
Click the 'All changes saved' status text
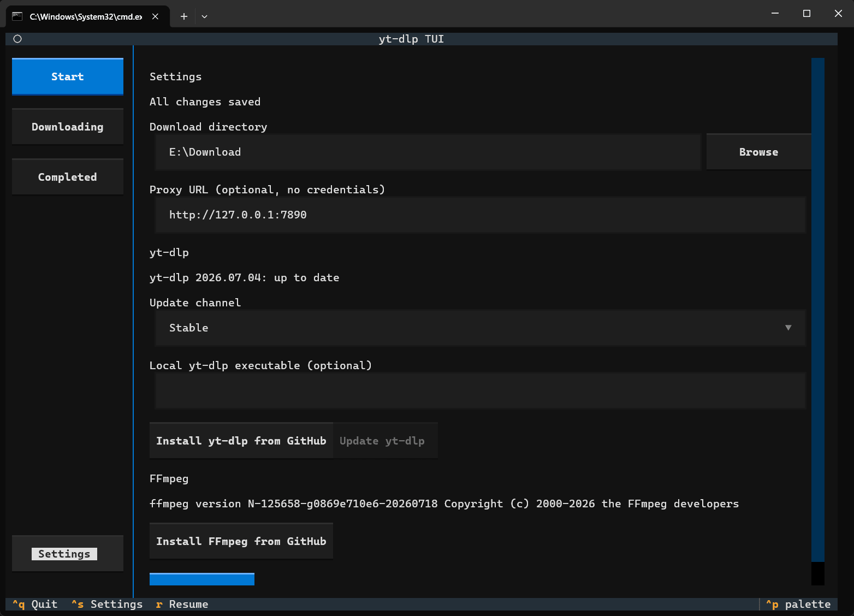pos(205,102)
